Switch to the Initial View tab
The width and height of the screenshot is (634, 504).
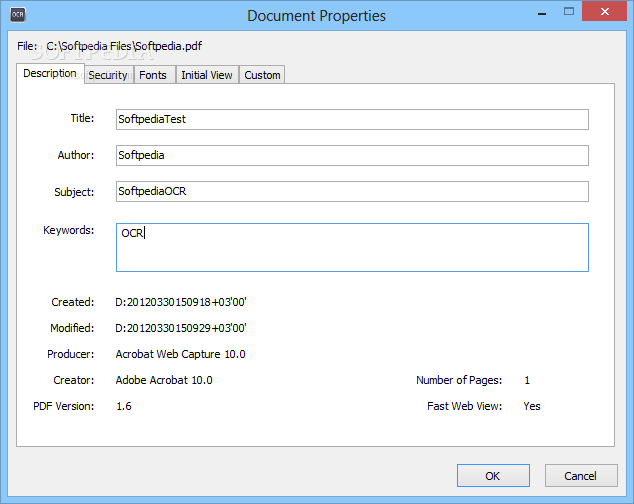point(207,75)
